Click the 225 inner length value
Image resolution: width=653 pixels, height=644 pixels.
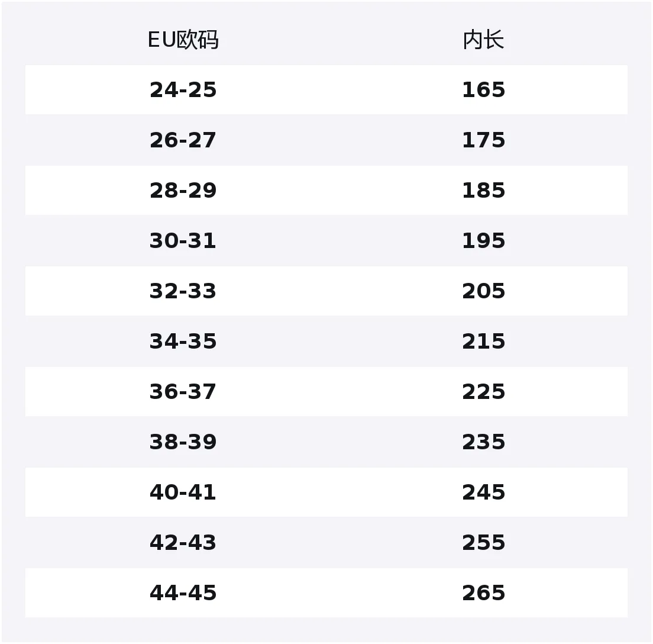483,391
